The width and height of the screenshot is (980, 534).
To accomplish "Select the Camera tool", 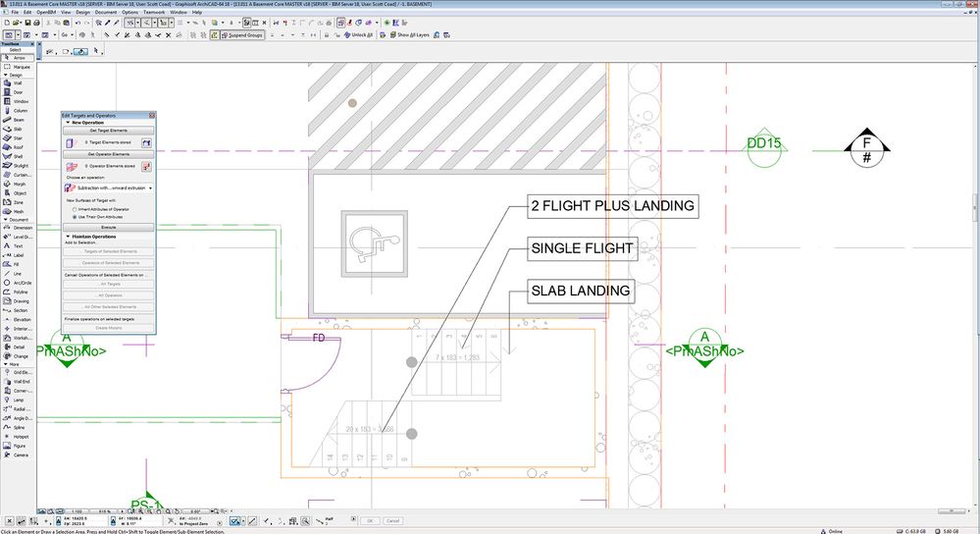I will 18,454.
